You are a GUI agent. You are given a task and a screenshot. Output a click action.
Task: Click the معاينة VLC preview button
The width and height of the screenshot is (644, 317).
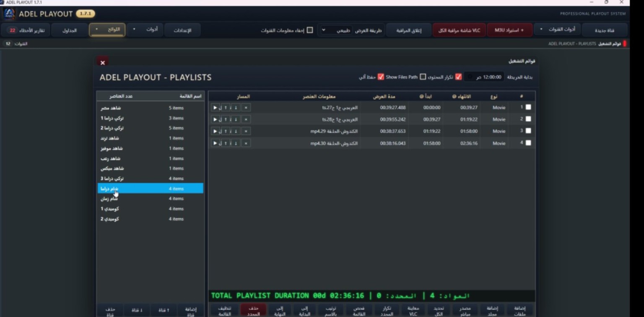(x=413, y=311)
